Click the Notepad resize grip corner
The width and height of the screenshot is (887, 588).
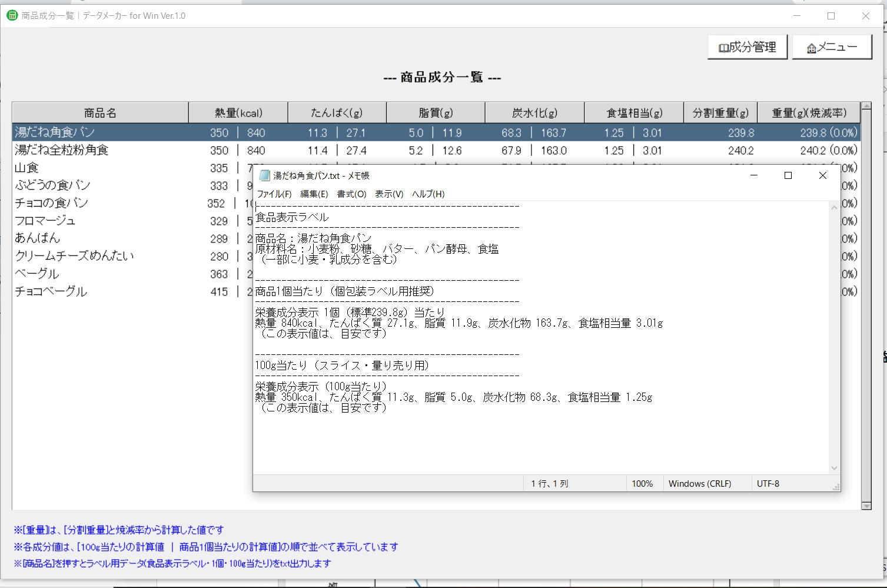[836, 487]
